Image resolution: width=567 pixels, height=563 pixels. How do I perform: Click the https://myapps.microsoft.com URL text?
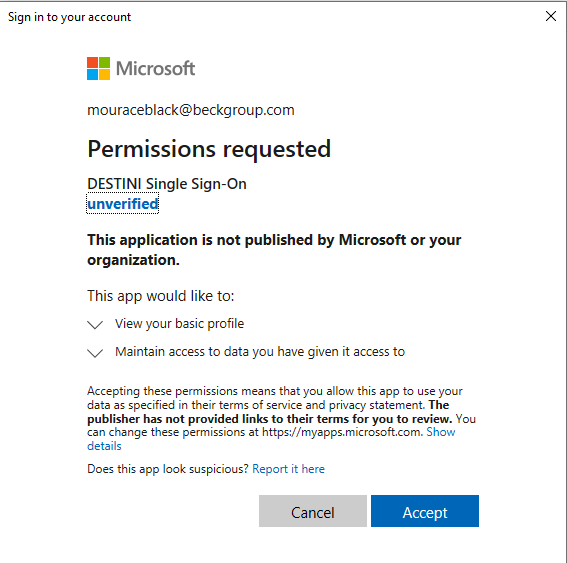[342, 432]
